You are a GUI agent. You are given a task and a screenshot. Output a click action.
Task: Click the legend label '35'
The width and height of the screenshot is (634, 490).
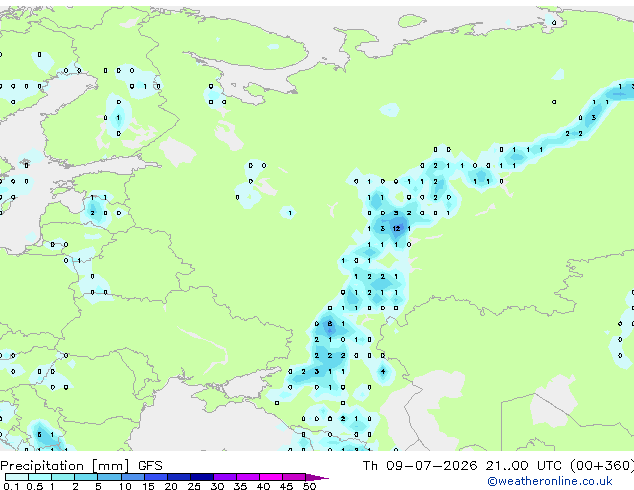pos(240,486)
